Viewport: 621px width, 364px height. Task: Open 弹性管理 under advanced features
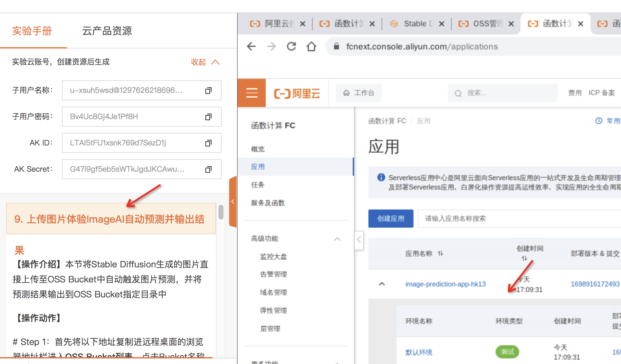tap(273, 311)
